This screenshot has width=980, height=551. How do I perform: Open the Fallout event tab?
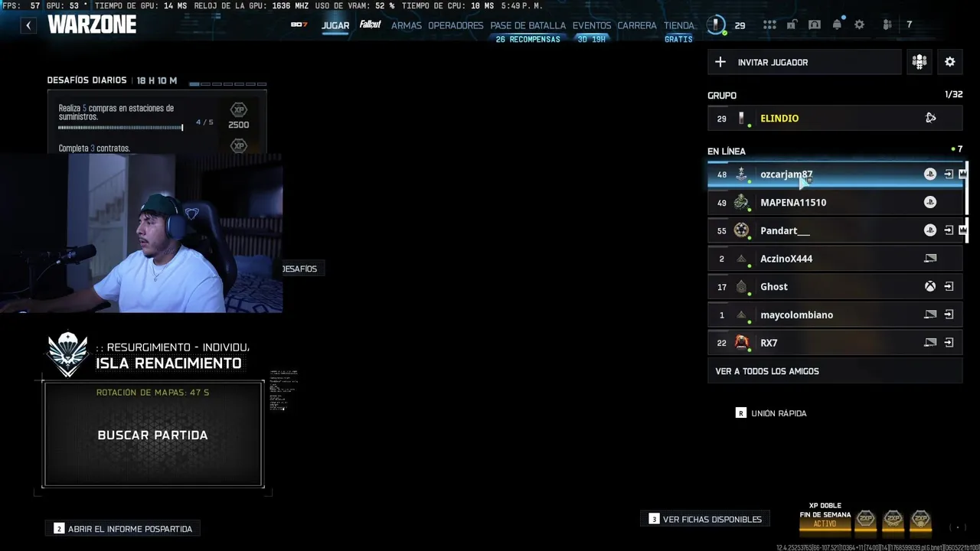pos(371,24)
